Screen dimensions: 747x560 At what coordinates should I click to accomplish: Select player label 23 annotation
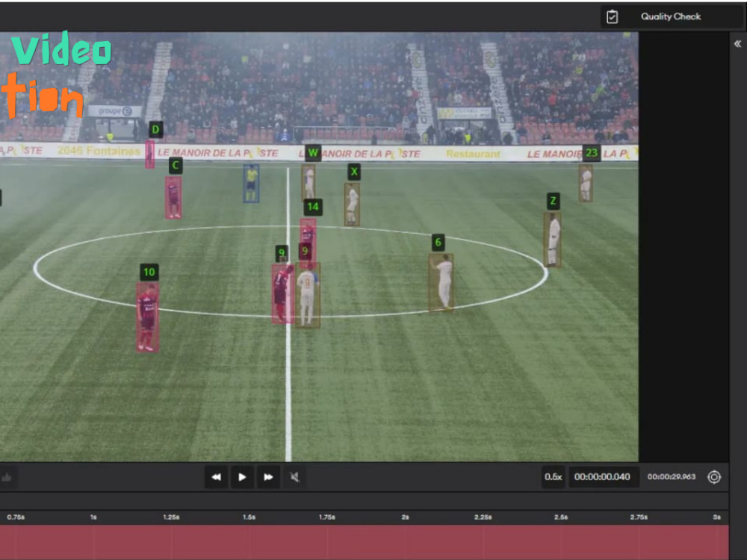click(x=592, y=153)
